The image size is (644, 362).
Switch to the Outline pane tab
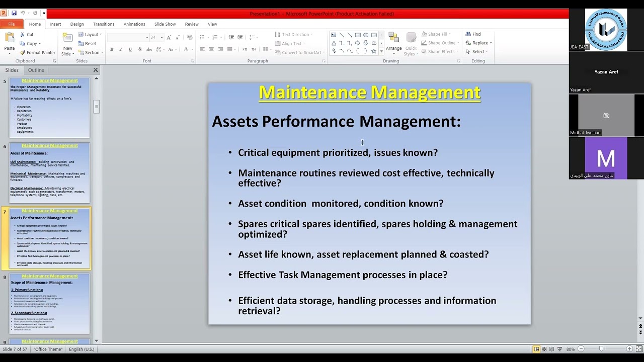coord(36,70)
